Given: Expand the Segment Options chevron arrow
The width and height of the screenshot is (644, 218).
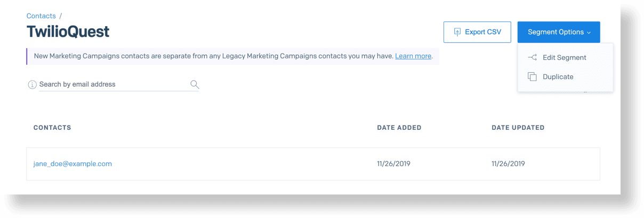Looking at the screenshot, I should click(589, 33).
